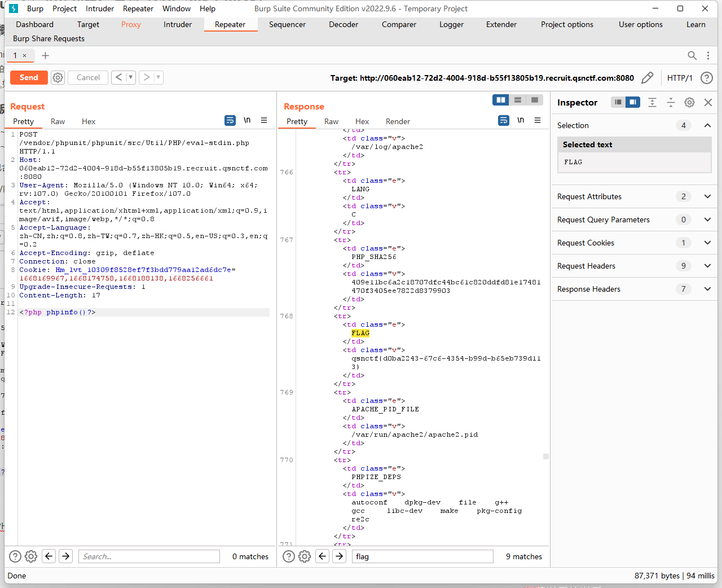The width and height of the screenshot is (722, 588).
Task: Switch response view to Render
Action: tap(398, 121)
